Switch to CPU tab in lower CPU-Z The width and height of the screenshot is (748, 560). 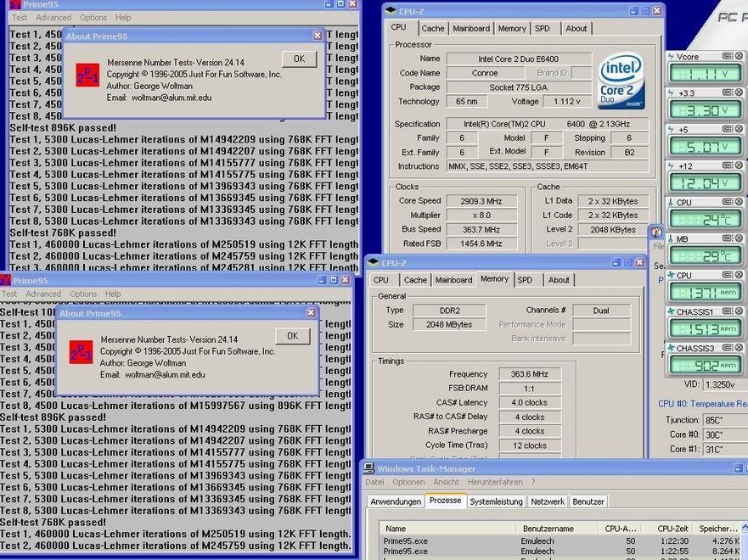380,280
